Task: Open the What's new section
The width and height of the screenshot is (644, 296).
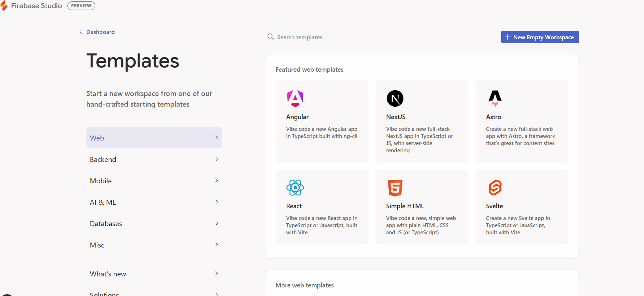Action: pyautogui.click(x=154, y=274)
